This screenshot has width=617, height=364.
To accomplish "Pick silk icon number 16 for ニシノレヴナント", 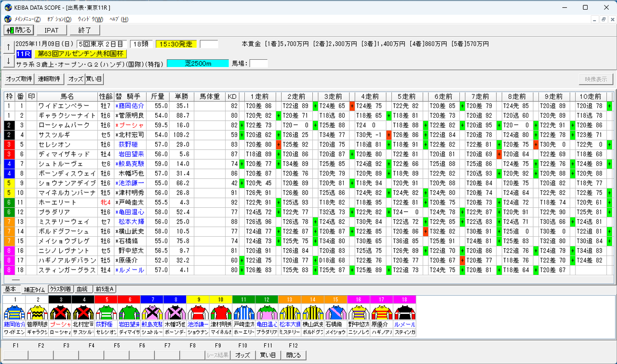I will click(x=358, y=312).
